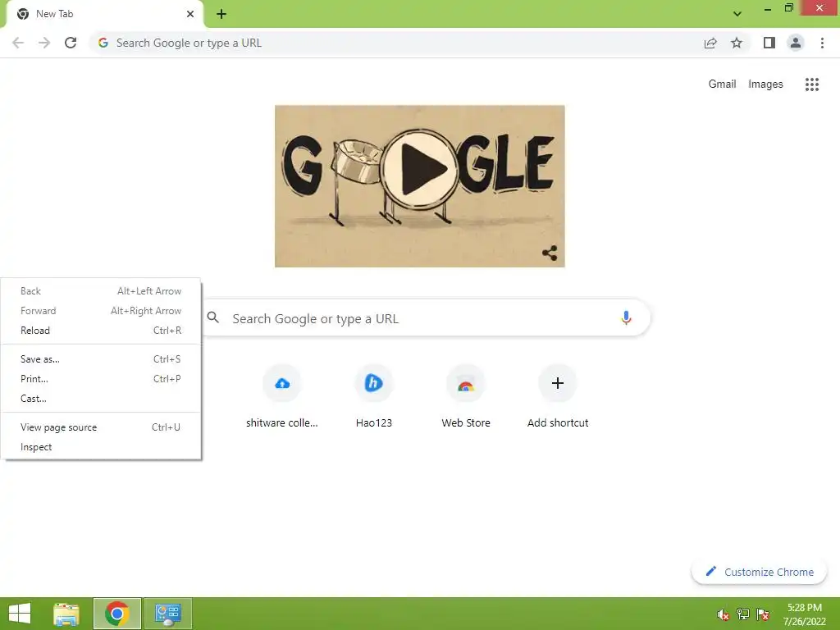Open Control Panel taskbar icon
Viewport: 840px width, 630px height.
pos(167,614)
